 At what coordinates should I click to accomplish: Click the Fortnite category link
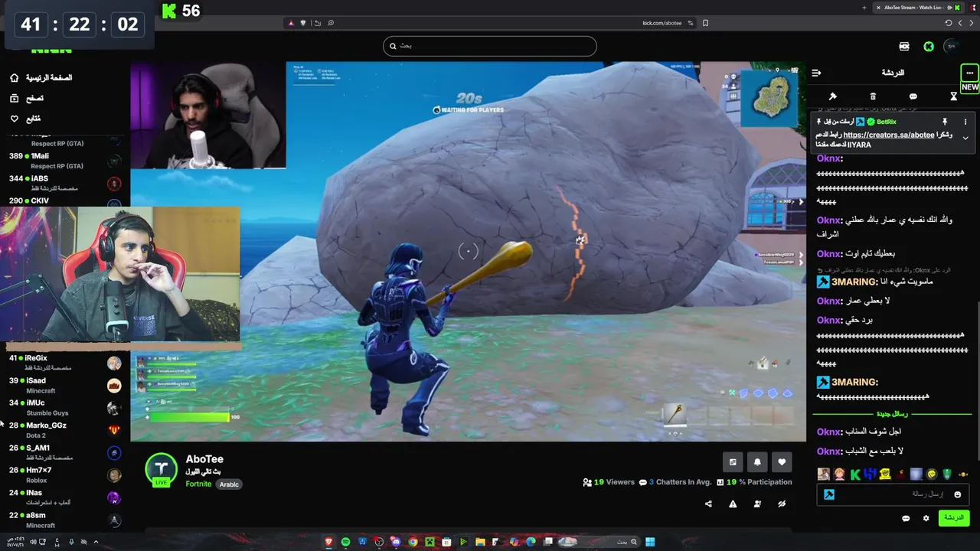pyautogui.click(x=198, y=484)
